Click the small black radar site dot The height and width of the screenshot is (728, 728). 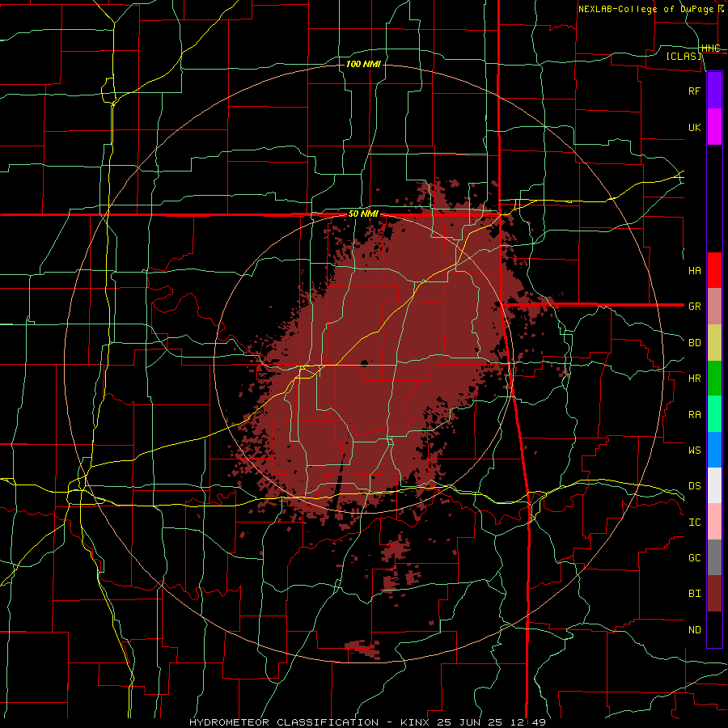point(365,363)
